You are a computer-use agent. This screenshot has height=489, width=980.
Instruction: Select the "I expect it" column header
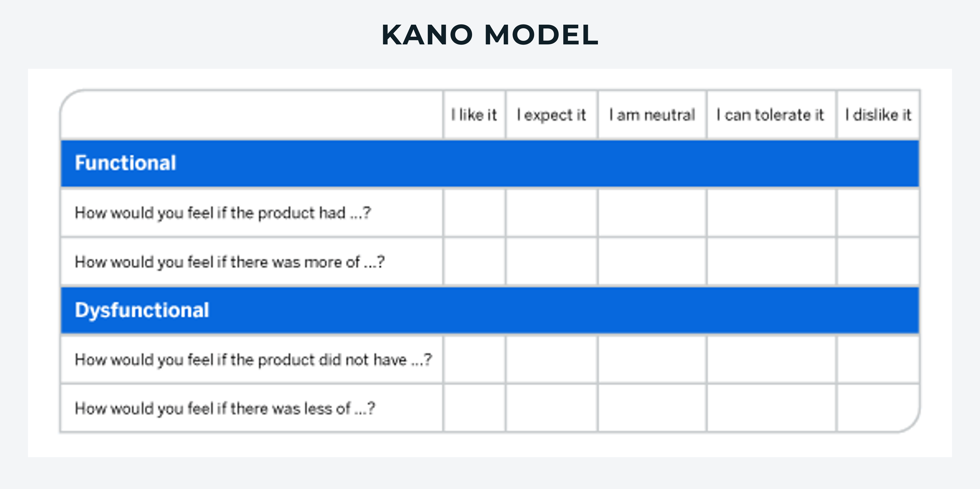(552, 115)
